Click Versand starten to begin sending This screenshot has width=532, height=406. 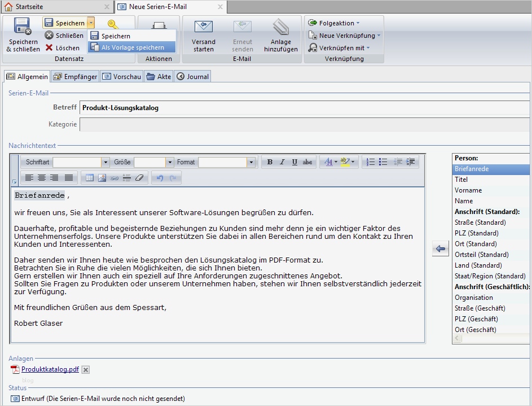tap(203, 36)
